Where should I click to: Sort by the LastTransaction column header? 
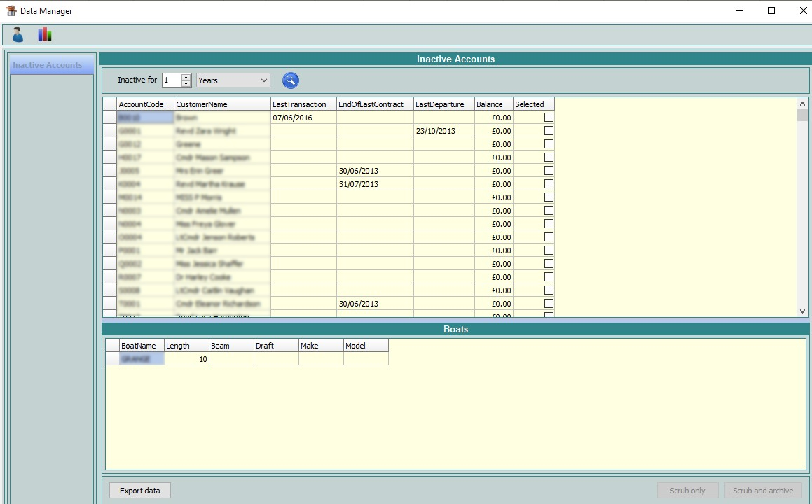303,104
